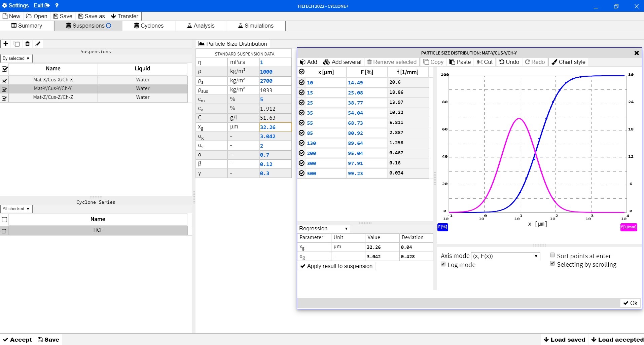The image size is (644, 345).
Task: Click the Accept button
Action: (x=17, y=340)
